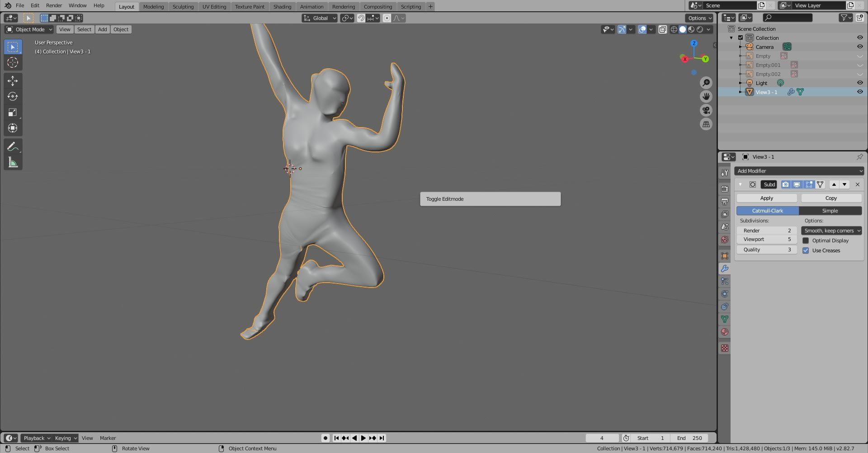Open the Output properties tab

(x=725, y=202)
